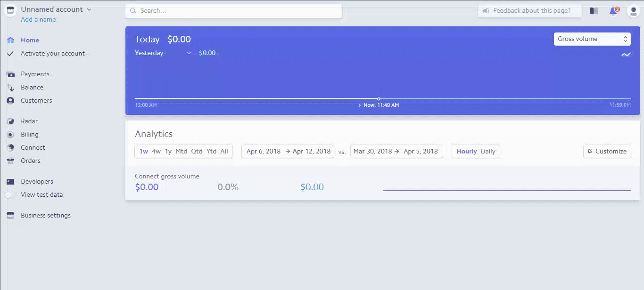Click Feedback about this page button

[x=530, y=11]
